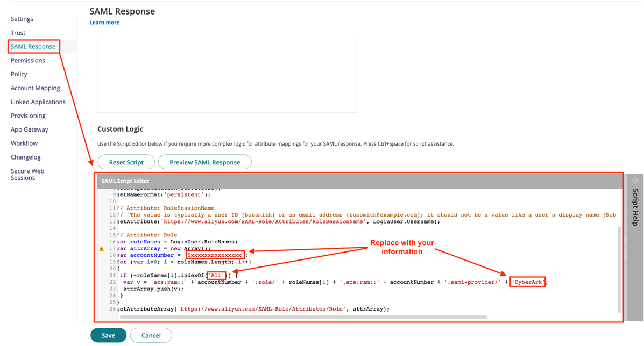The image size is (644, 346).
Task: Click the '// Attribute: RoleSessionName' comment
Action: pos(166,208)
